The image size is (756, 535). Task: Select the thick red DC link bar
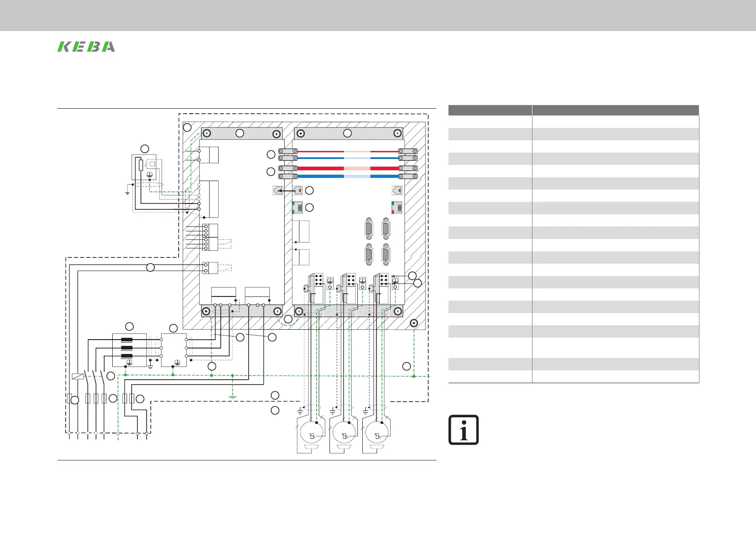[x=348, y=168]
